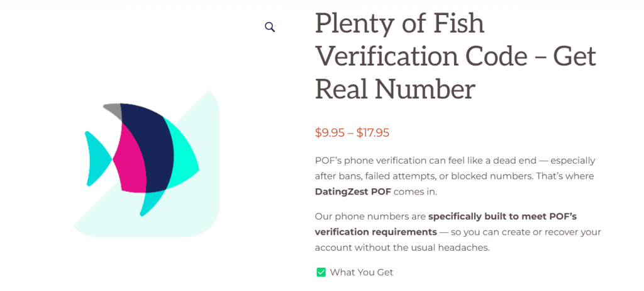This screenshot has height=291, width=644.
Task: Click "Verification Code – Get" in the heading
Action: tap(455, 57)
